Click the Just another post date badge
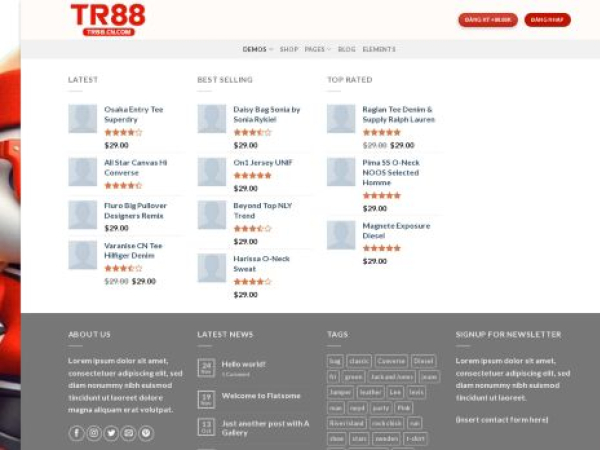600x450 pixels. tap(206, 427)
